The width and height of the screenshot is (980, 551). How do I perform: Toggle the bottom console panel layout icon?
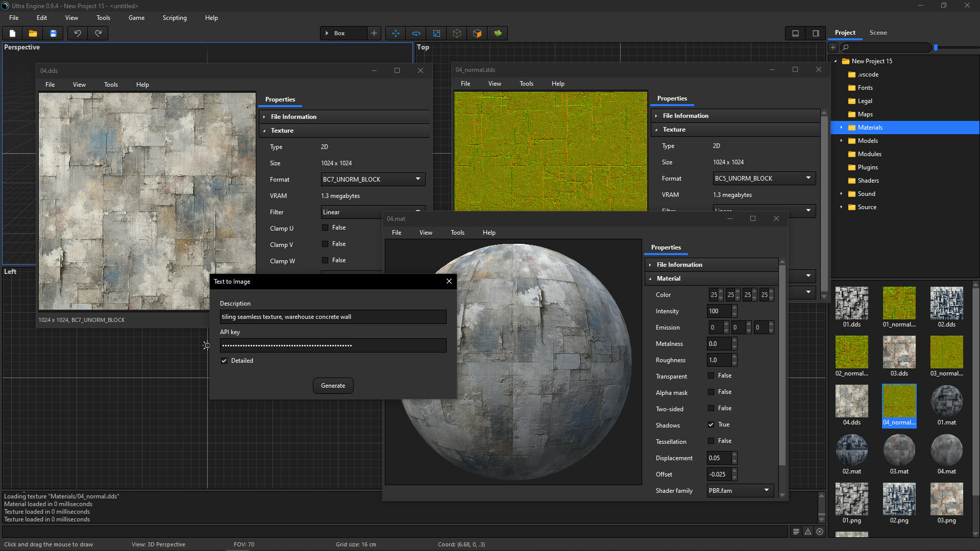795,33
